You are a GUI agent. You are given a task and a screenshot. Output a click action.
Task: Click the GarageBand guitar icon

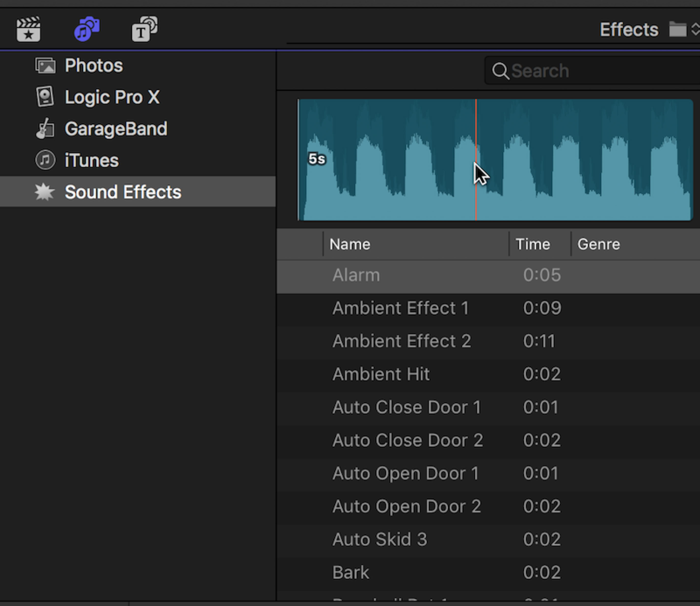45,129
